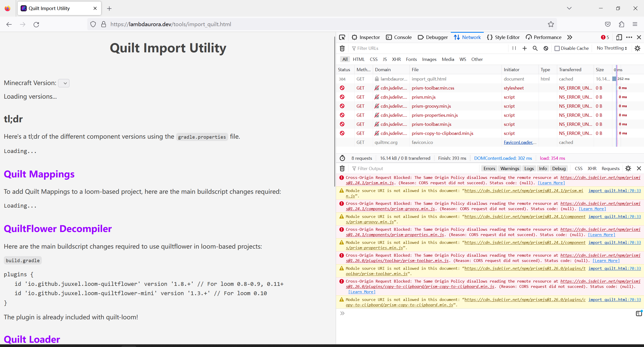Open network request search
This screenshot has width=644, height=347.
point(535,48)
